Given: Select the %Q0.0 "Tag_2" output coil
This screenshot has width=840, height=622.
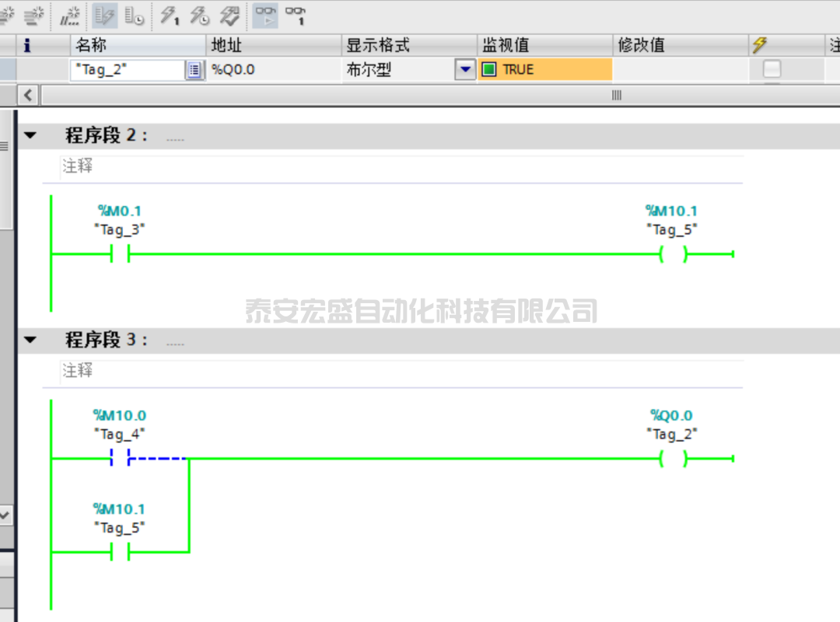Looking at the screenshot, I should [x=673, y=459].
